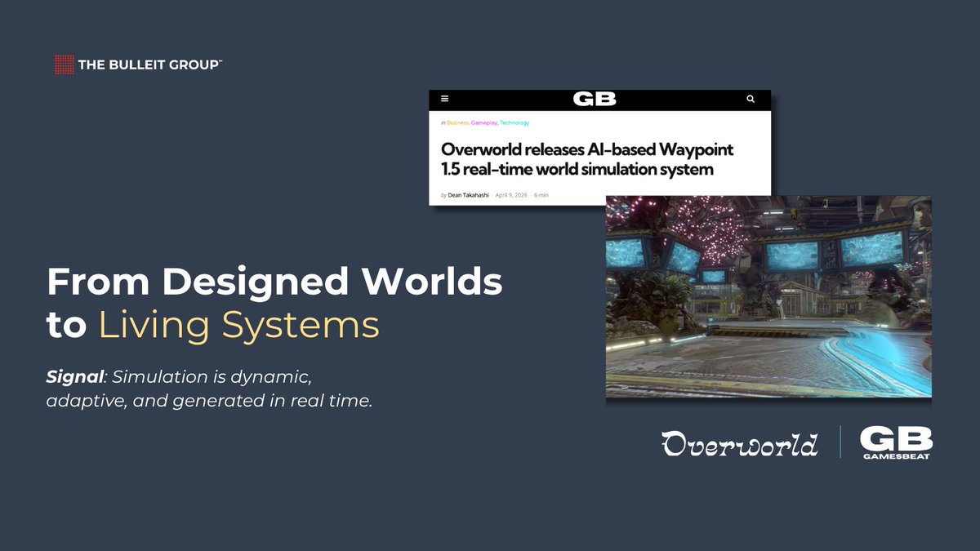Click the 'From Designed Worlds' heading
980x551 pixels.
pyautogui.click(x=274, y=282)
